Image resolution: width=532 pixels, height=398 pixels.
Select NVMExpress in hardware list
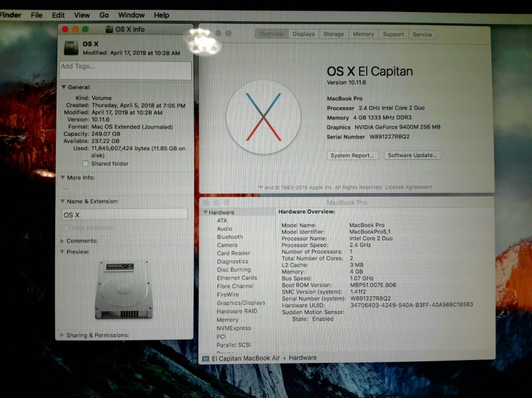234,328
